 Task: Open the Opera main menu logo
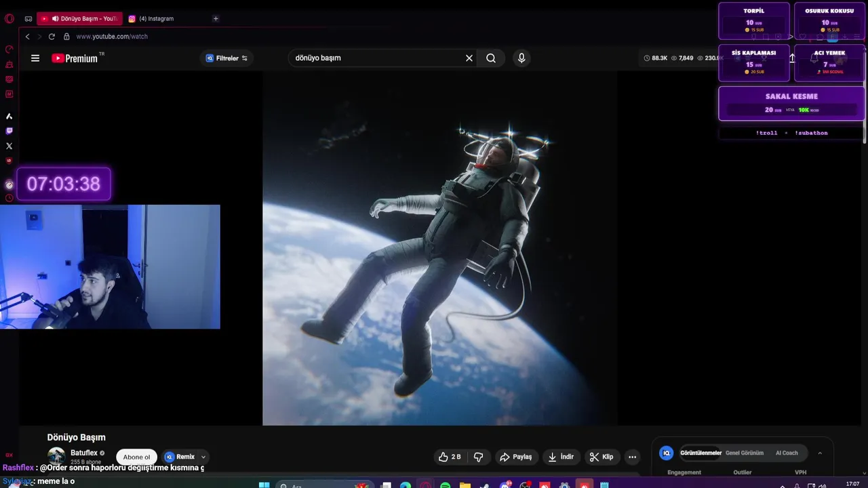point(9,18)
